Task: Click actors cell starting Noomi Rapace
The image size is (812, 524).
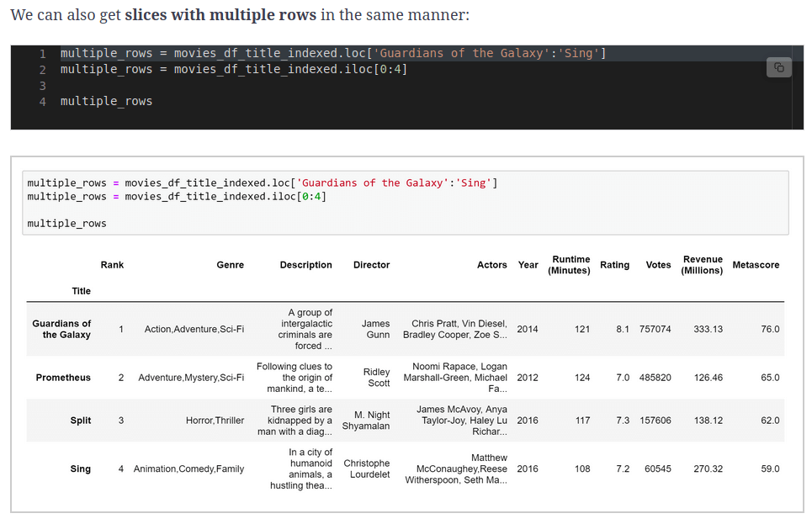Action: [x=455, y=378]
